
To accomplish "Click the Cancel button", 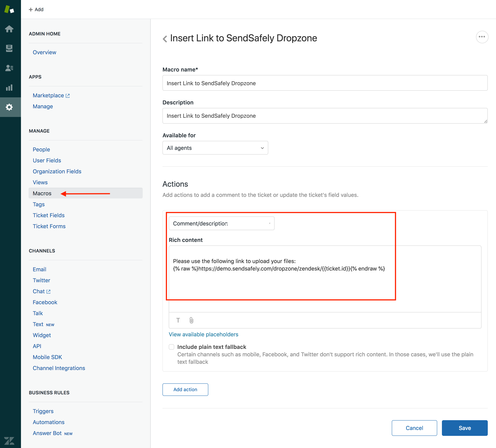I will 414,428.
